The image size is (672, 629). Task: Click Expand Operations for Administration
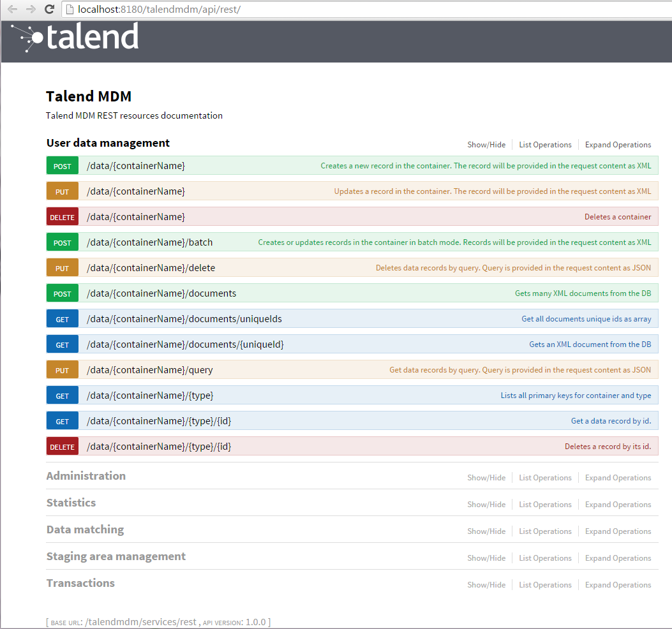pyautogui.click(x=618, y=478)
